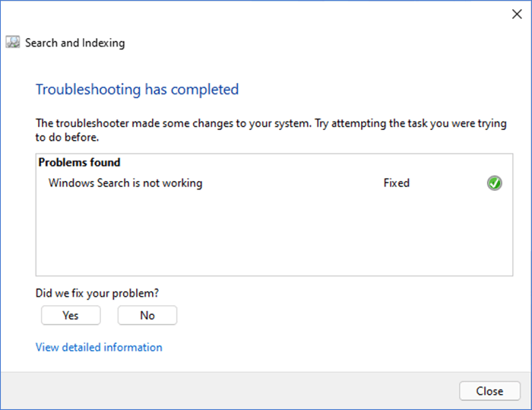Click the gray footer area left of Close
Screen dimensions: 532x410
[228, 391]
